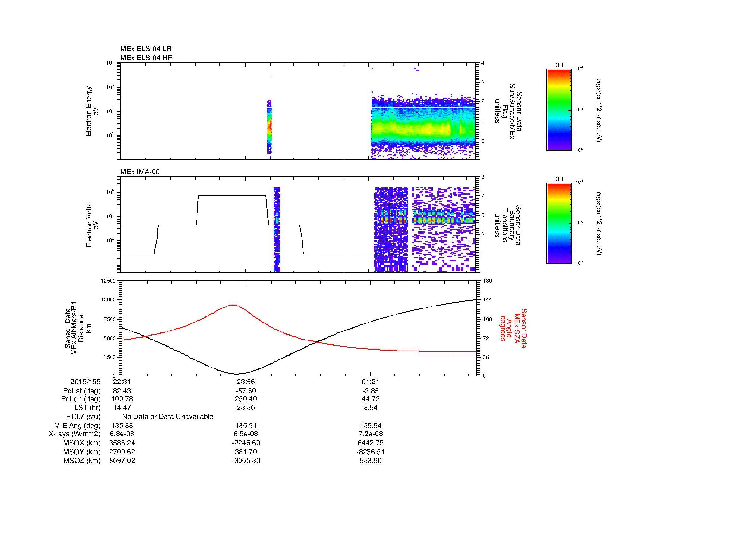This screenshot has height=534, width=756.
Task: Click the 'MEx ELS-04 HR' title label
Action: pyautogui.click(x=146, y=58)
